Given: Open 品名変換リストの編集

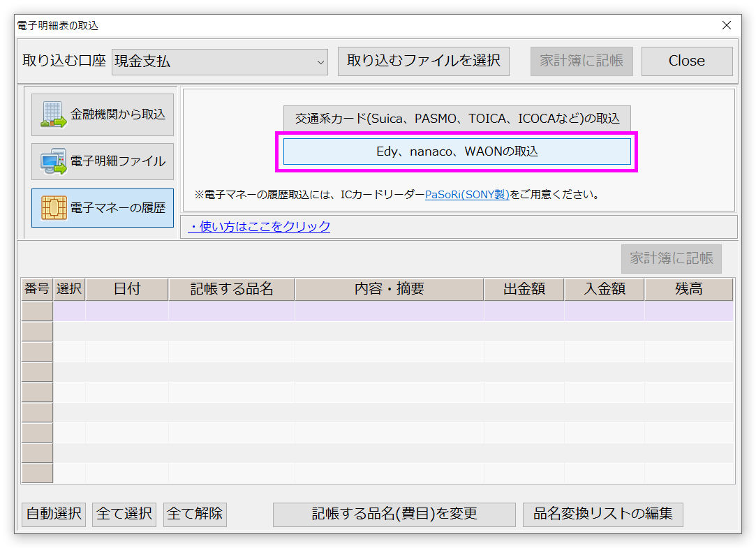Looking at the screenshot, I should point(602,514).
